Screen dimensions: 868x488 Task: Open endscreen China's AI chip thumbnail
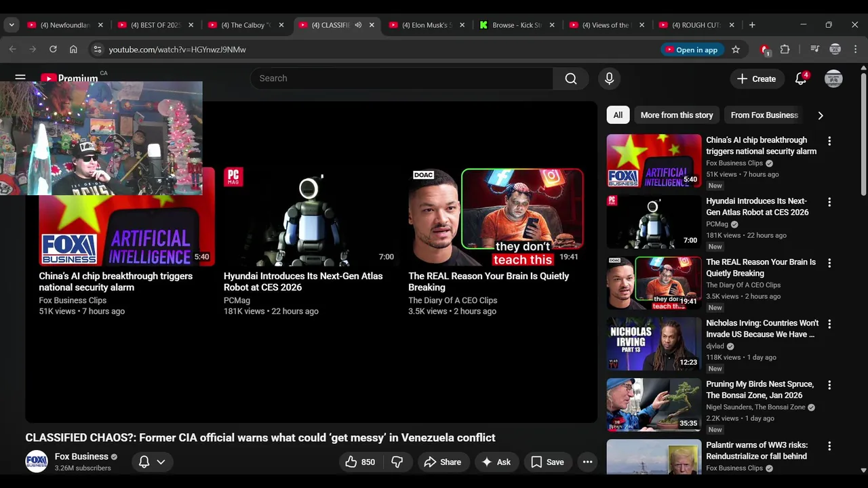[127, 217]
